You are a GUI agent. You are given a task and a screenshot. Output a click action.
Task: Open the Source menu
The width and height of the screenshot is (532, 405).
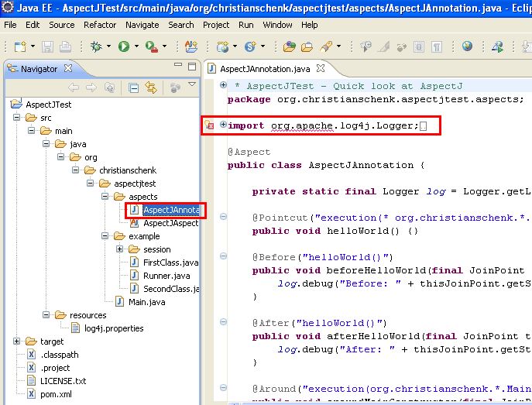click(62, 25)
